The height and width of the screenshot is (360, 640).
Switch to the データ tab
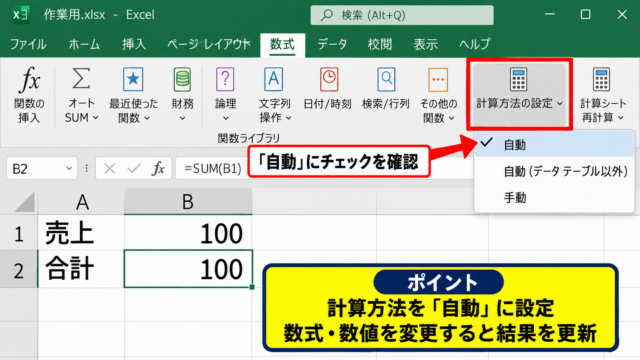(x=332, y=44)
